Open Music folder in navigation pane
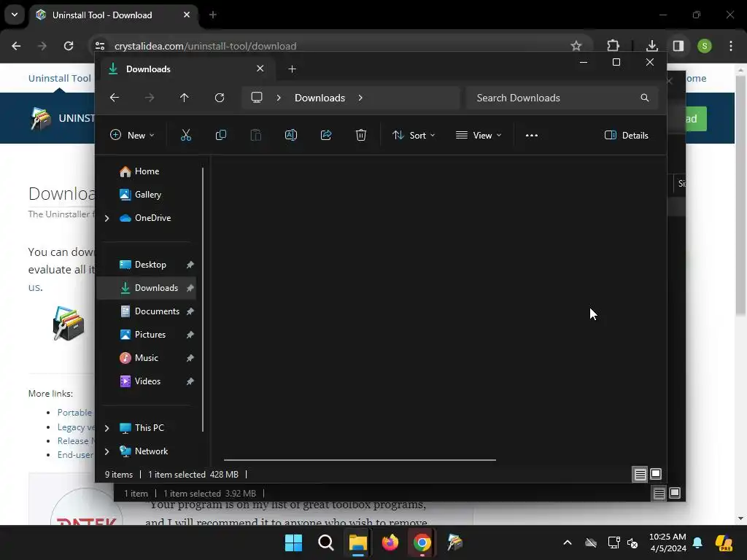The image size is (747, 560). [147, 358]
